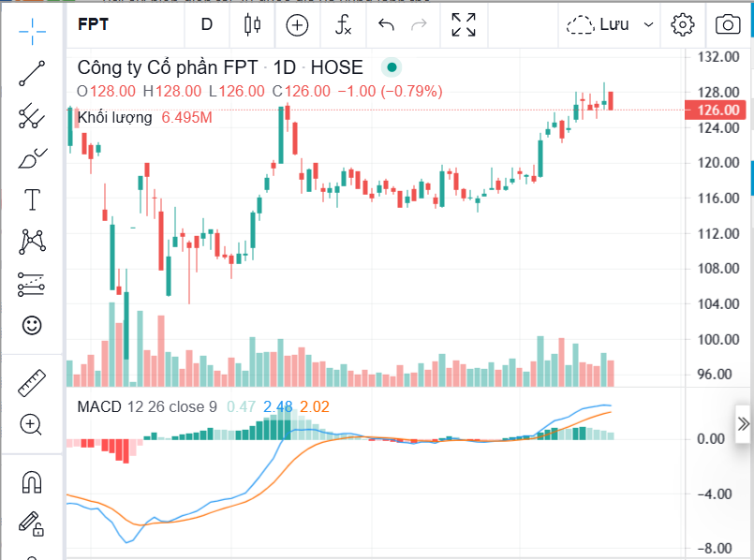Select the crosshair cursor tool

coord(32,32)
